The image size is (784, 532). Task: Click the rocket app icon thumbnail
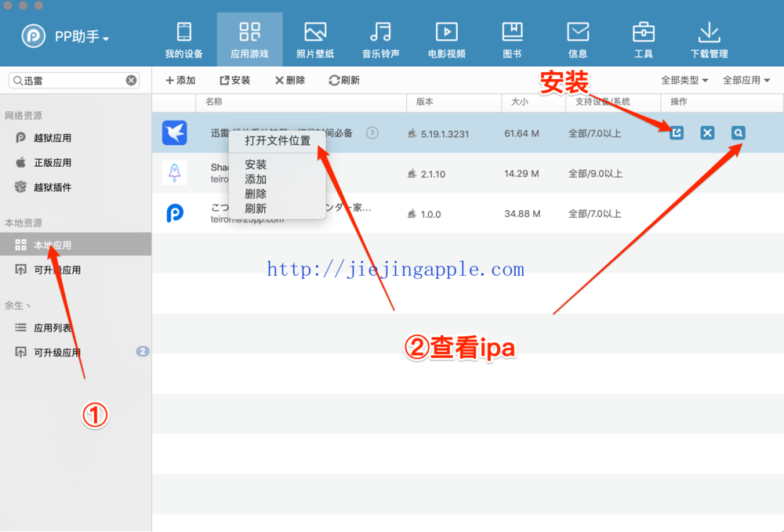175,173
